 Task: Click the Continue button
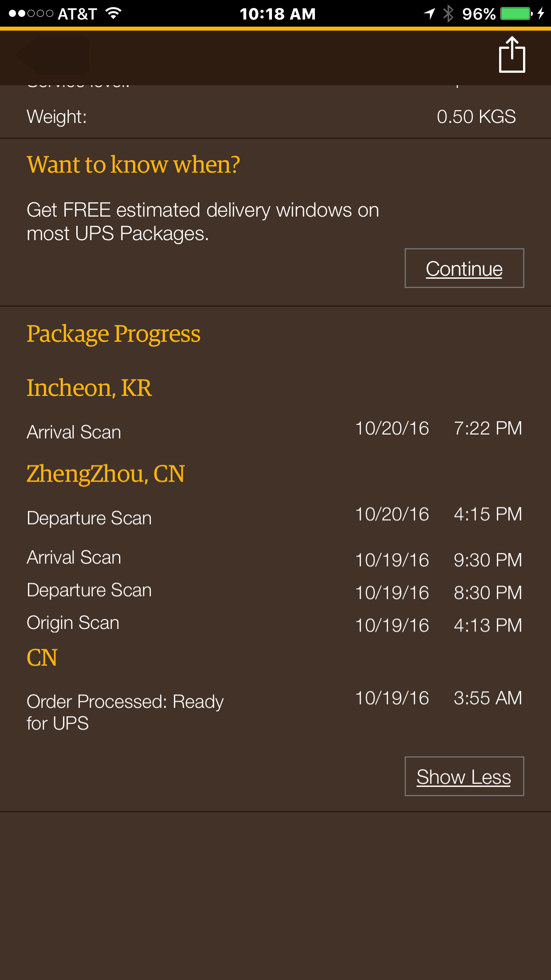click(x=464, y=268)
